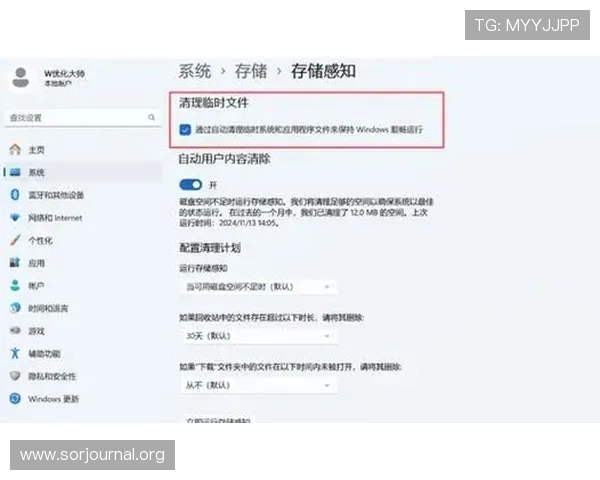Go to 存储 breadcrumb link

pos(251,71)
